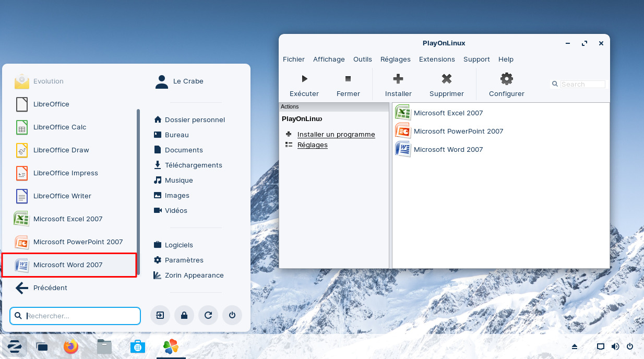
Task: Open the Vidéos folder shortcut
Action: point(170,210)
